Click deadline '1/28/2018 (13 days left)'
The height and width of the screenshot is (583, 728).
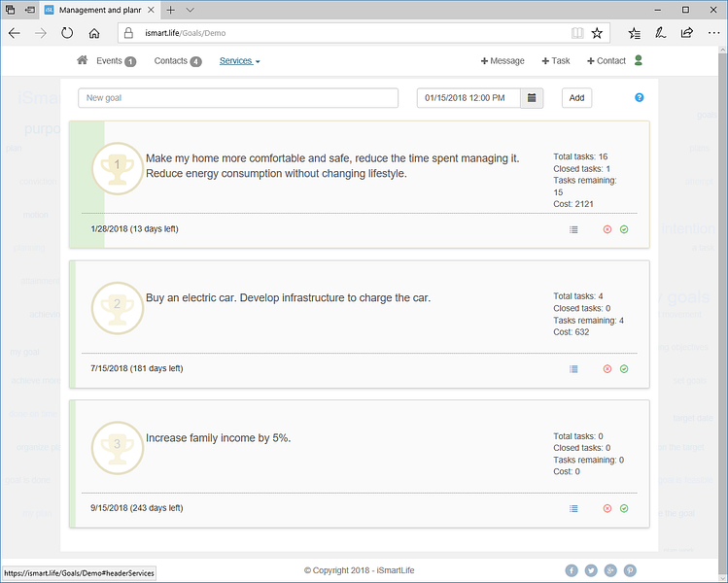[x=135, y=229]
